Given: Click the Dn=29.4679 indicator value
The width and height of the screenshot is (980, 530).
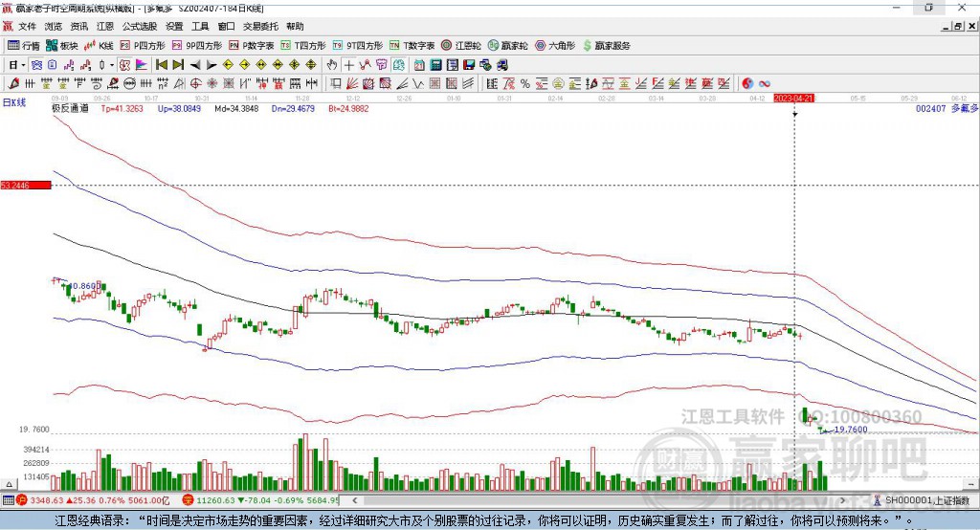Looking at the screenshot, I should [293, 109].
